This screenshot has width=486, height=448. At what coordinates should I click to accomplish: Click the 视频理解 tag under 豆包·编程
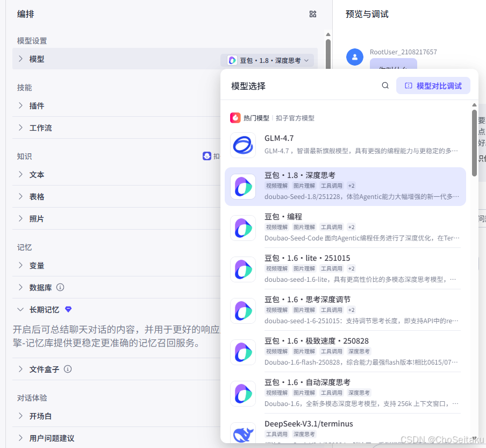click(x=277, y=227)
